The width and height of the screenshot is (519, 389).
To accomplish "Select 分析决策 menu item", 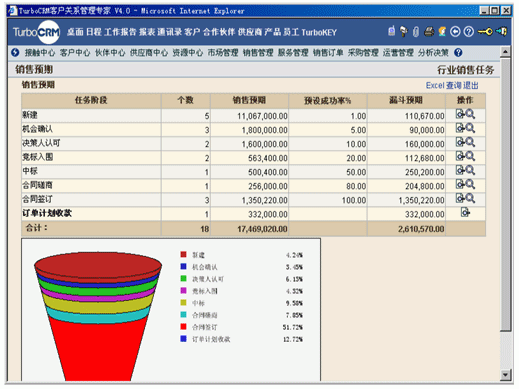I will pos(433,53).
